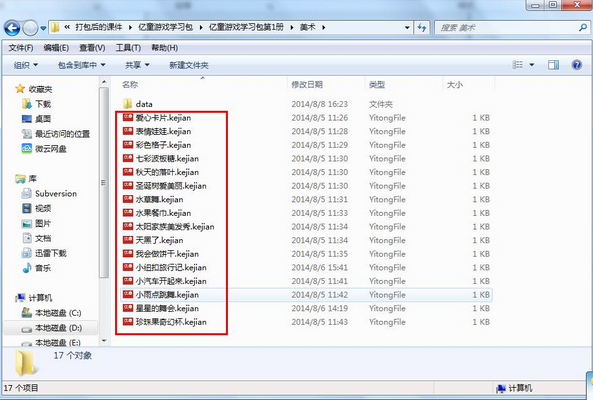Open the data folder icon
Viewport: 593px width, 400px height.
pyautogui.click(x=128, y=104)
